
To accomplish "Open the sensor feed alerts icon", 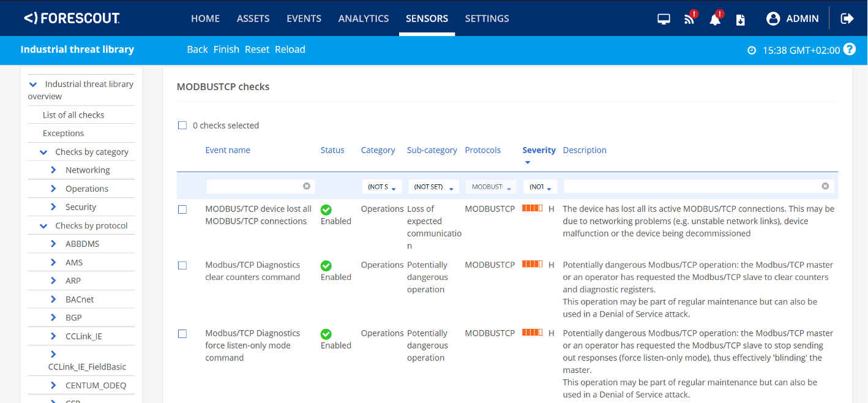I will (x=690, y=19).
